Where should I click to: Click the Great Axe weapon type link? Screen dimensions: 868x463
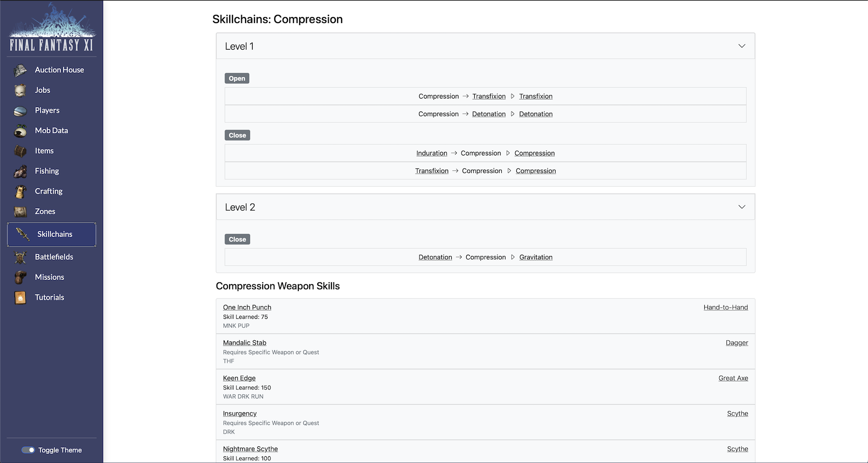click(x=733, y=378)
